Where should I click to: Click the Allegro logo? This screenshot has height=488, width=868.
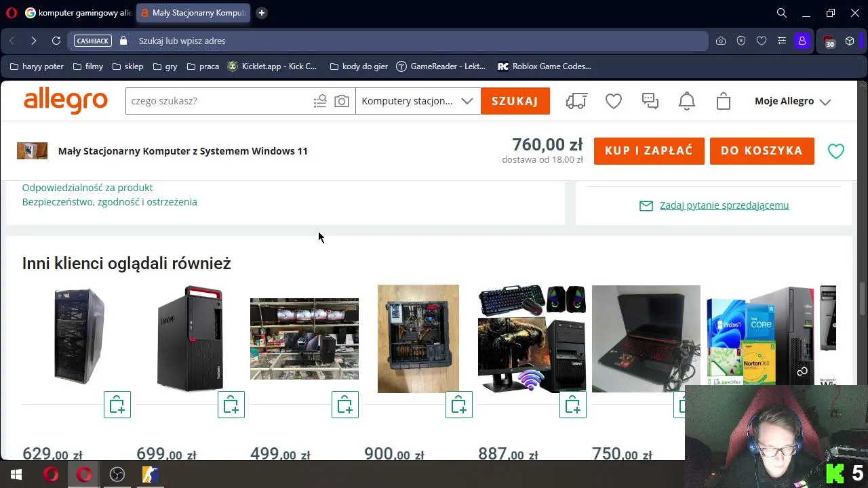pos(66,101)
